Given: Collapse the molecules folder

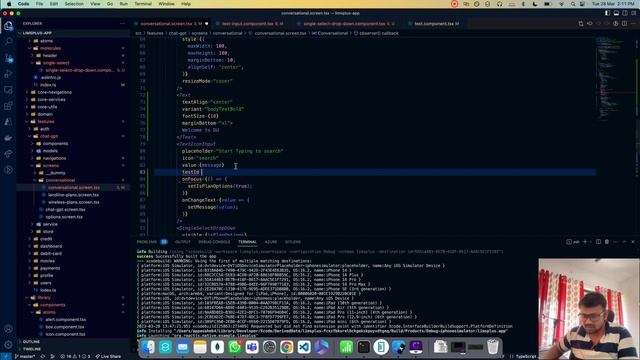Looking at the screenshot, I should coord(50,48).
